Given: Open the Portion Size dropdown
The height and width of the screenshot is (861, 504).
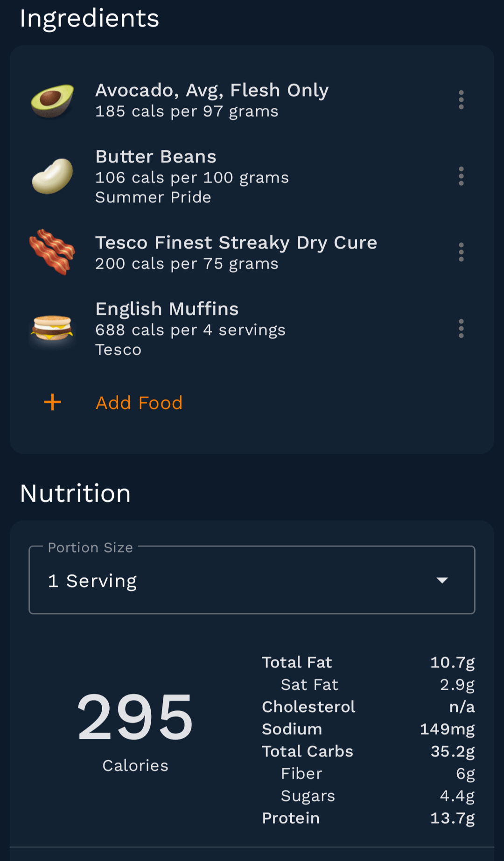Looking at the screenshot, I should [252, 580].
